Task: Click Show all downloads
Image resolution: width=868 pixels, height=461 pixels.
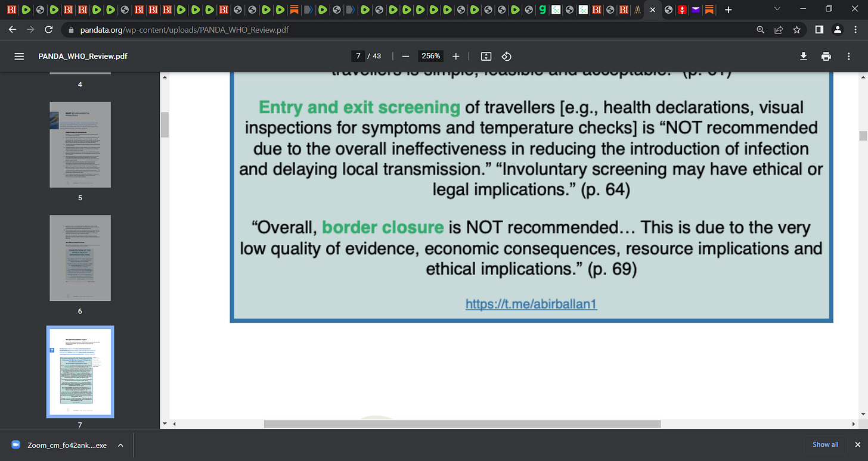Action: click(x=825, y=444)
